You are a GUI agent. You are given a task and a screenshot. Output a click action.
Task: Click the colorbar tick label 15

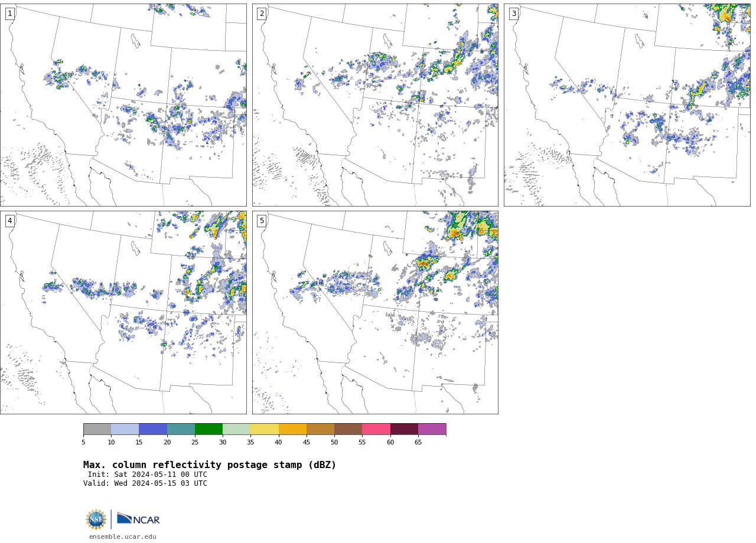pos(139,442)
